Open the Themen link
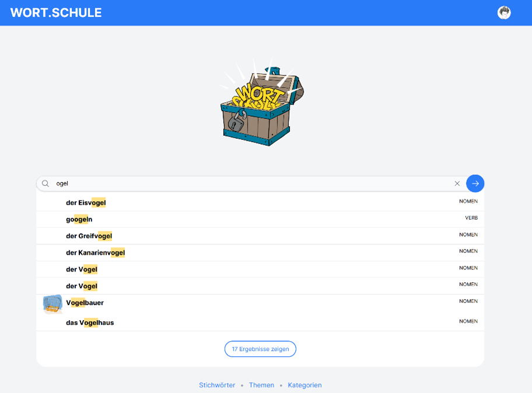The image size is (532, 393). (x=261, y=385)
